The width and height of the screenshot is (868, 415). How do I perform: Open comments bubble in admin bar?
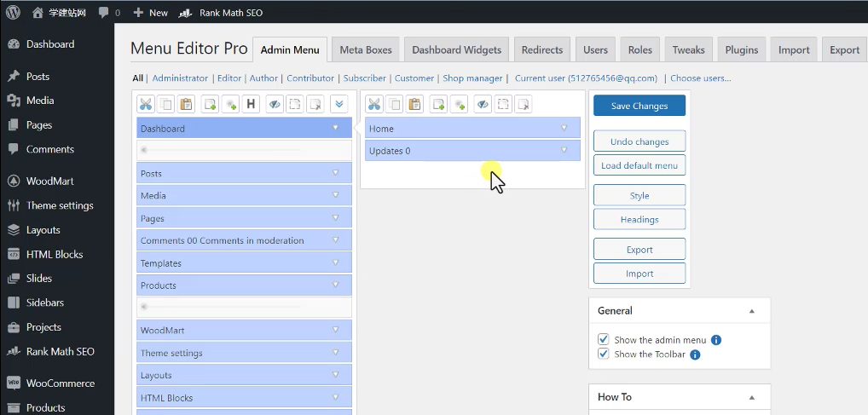click(x=109, y=12)
